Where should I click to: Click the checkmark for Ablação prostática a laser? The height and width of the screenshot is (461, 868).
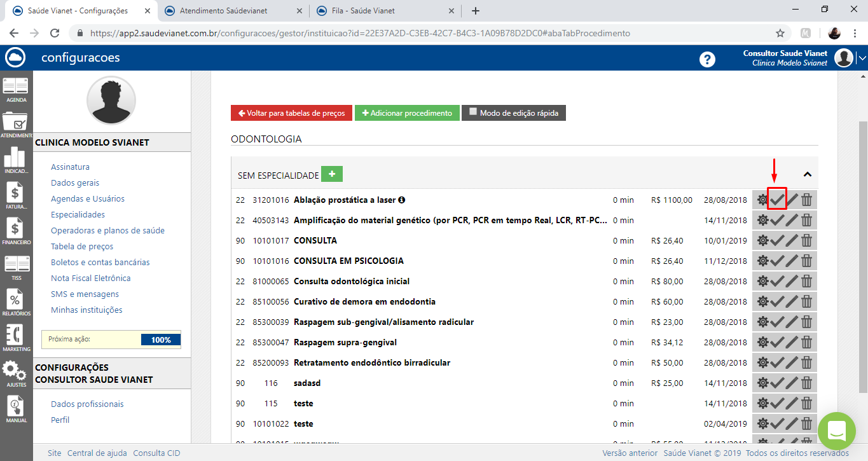777,200
